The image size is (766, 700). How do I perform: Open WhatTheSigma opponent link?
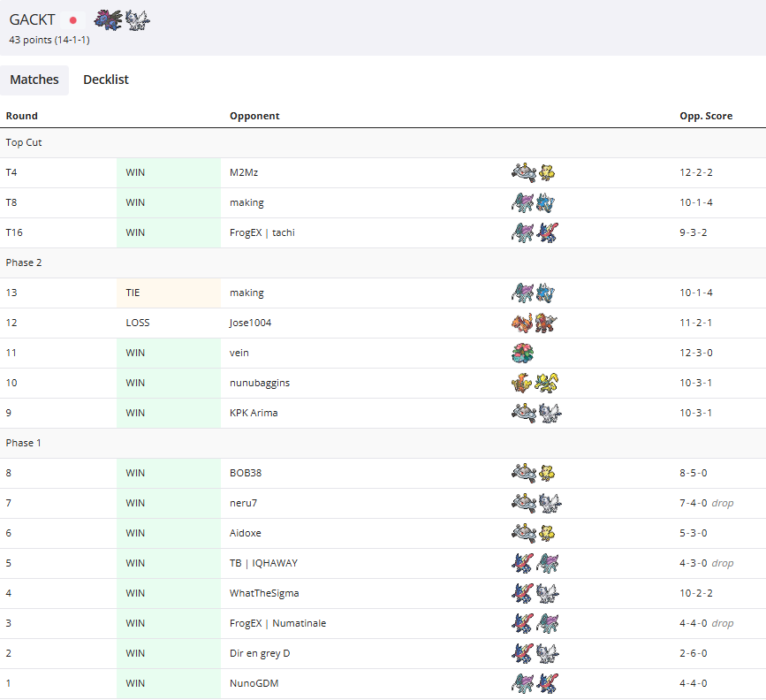pyautogui.click(x=264, y=593)
